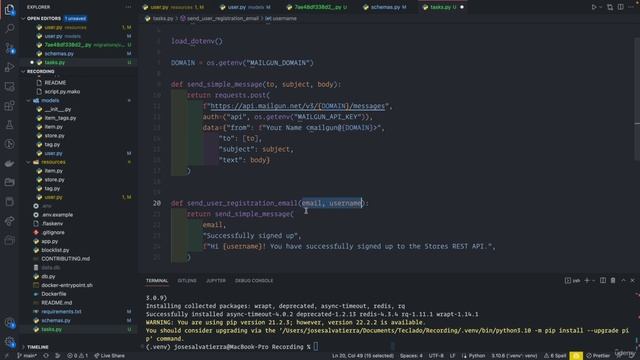Open item_tags.py under models
640x360 pixels.
(x=60, y=118)
